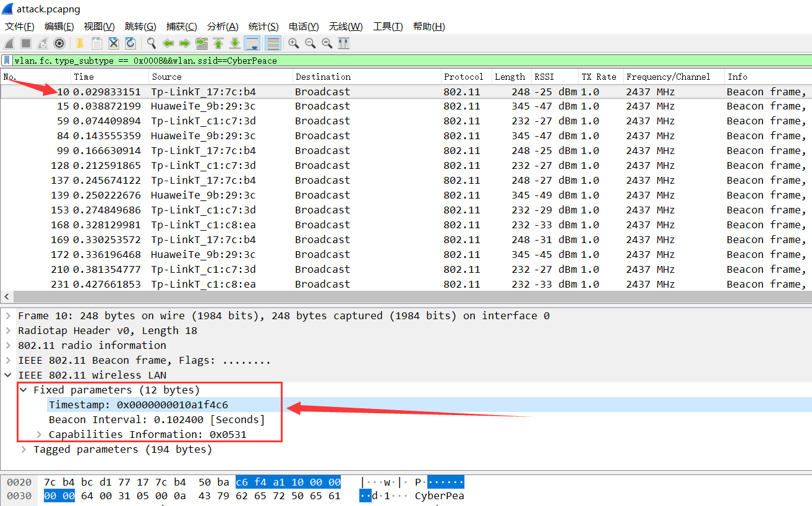This screenshot has height=506, width=812.
Task: Toggle packet colorization rules button
Action: 272,43
